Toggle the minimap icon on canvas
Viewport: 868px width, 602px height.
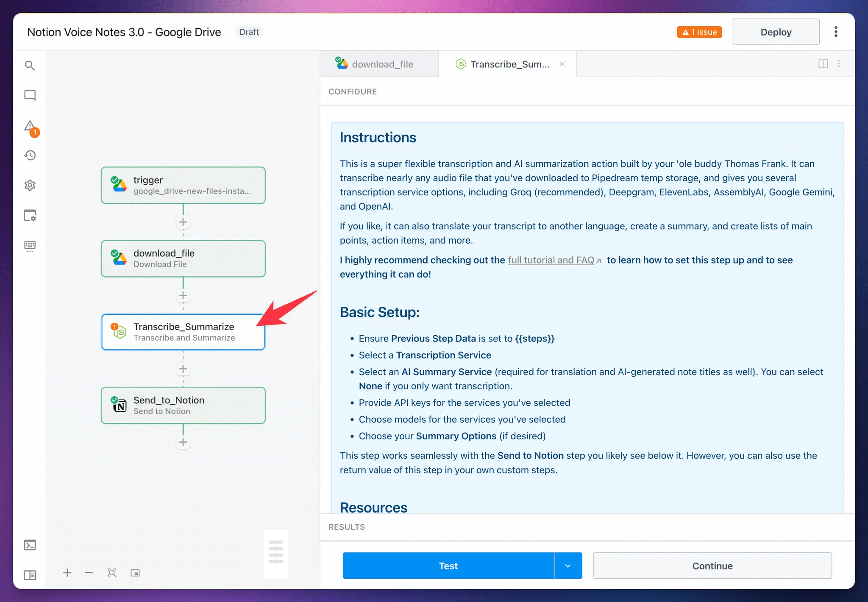135,573
